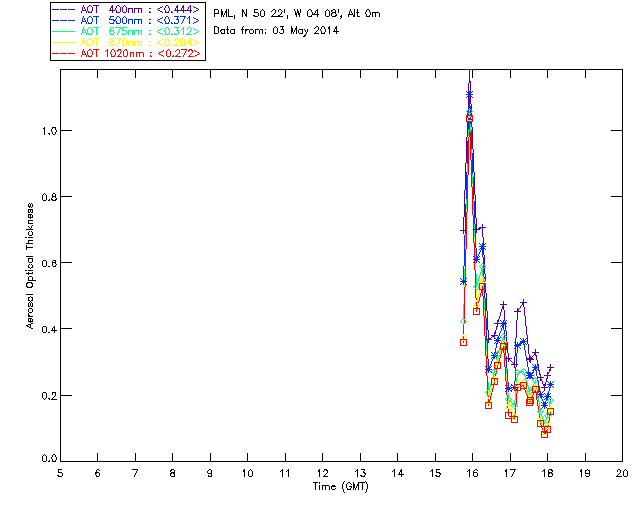Select the AOT 1020nm legend entry
This screenshot has height=512, width=640.
coord(126,53)
